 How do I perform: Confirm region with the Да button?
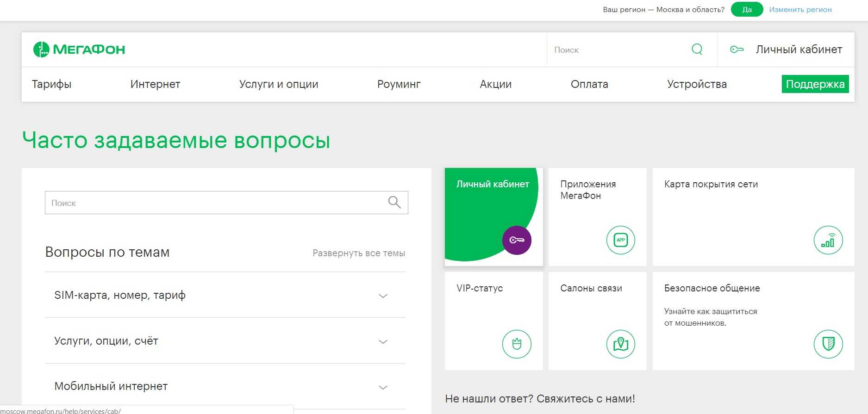(747, 10)
